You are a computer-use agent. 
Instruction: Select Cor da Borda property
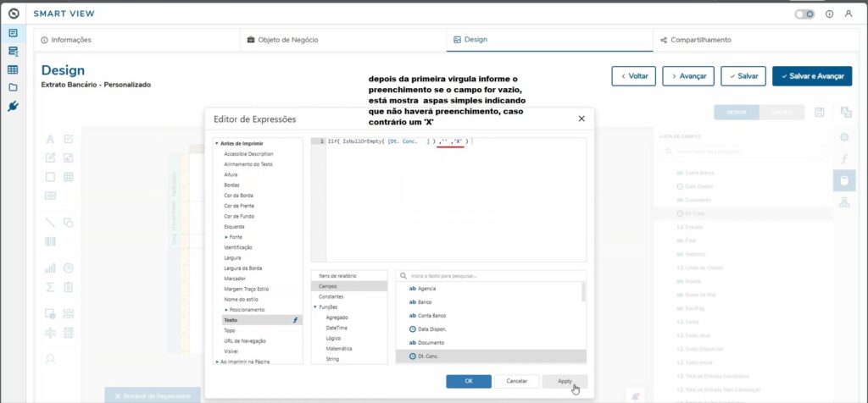coord(238,195)
